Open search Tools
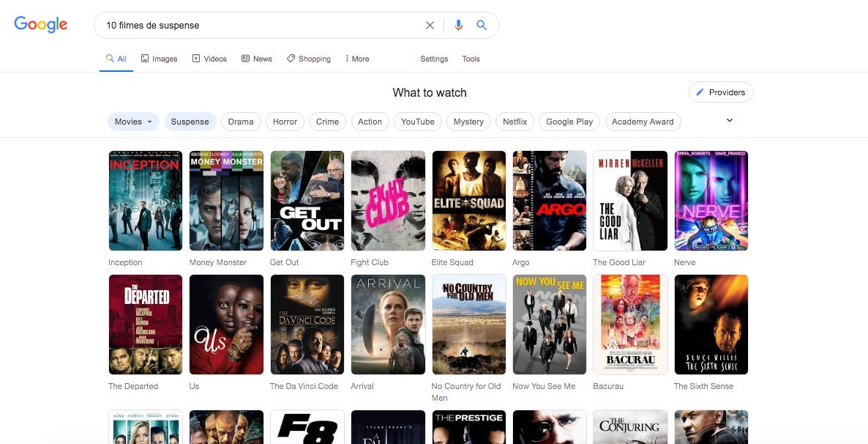The height and width of the screenshot is (444, 868). tap(471, 59)
